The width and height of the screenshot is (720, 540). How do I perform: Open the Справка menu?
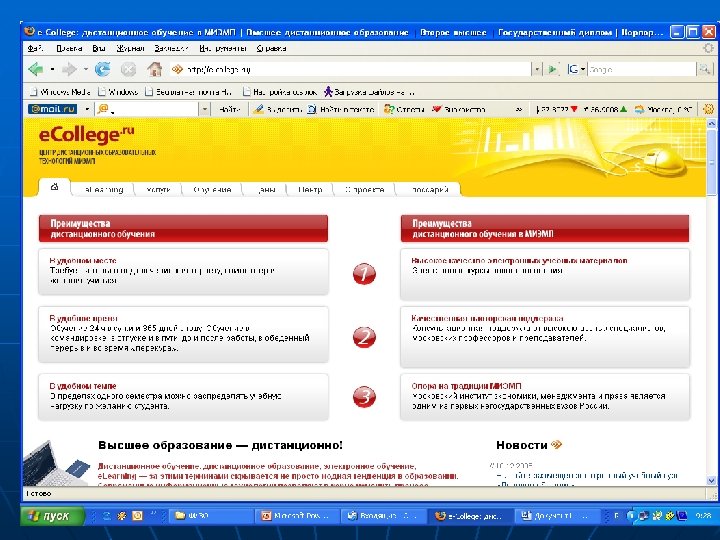click(x=271, y=48)
